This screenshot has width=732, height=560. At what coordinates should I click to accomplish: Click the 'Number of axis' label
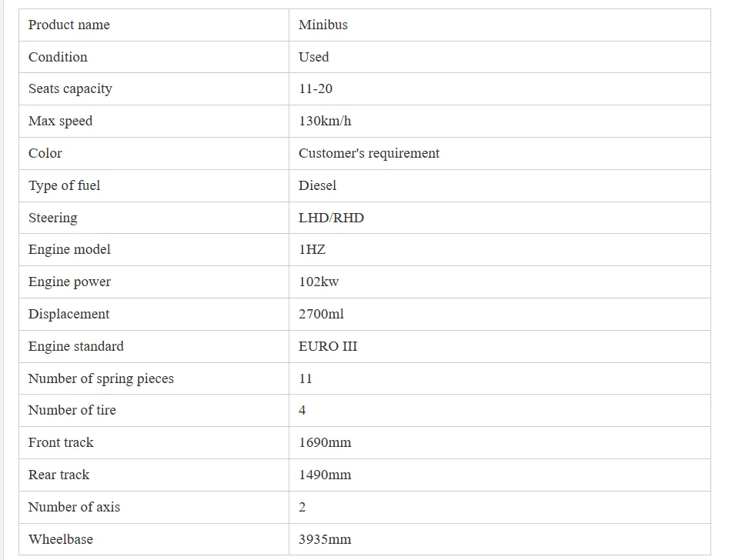pyautogui.click(x=74, y=507)
